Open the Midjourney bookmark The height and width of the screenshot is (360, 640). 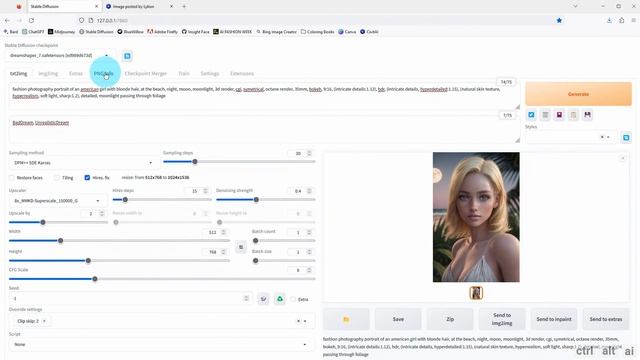pyautogui.click(x=62, y=31)
